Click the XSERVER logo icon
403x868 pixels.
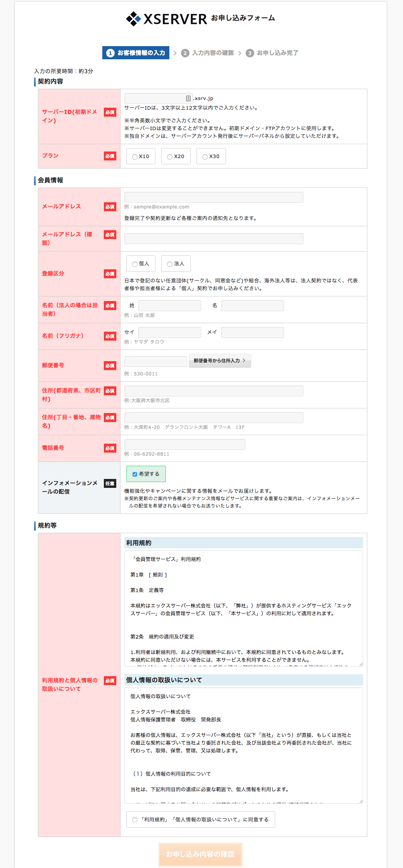[134, 19]
